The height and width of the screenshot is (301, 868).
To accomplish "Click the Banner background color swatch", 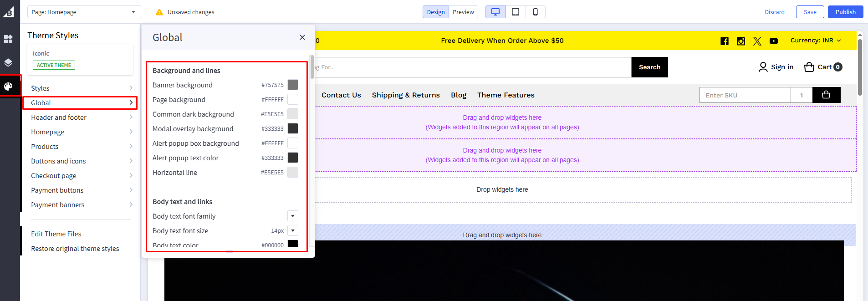I will [293, 85].
